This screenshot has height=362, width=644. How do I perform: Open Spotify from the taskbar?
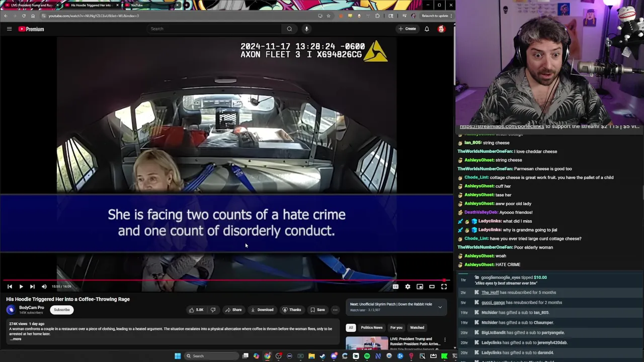(367, 356)
